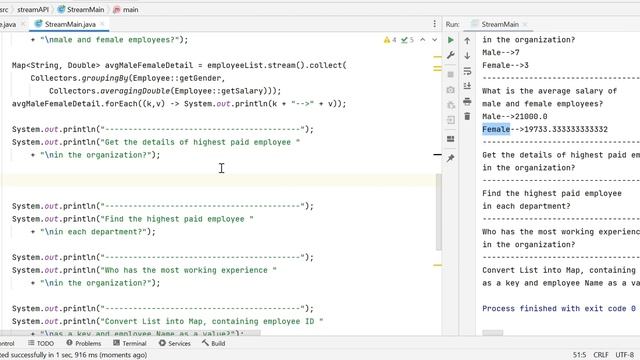Click the green typo count indicator
This screenshot has width=640, height=360.
tap(407, 40)
